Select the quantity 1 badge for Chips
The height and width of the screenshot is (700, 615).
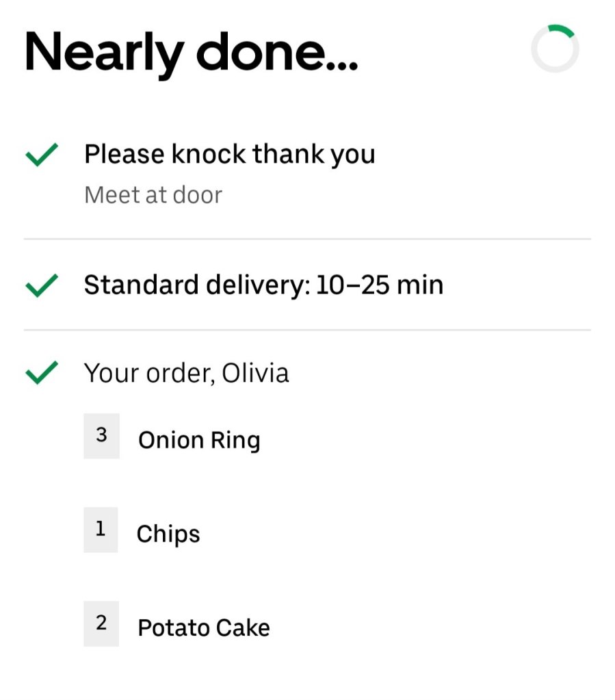101,530
